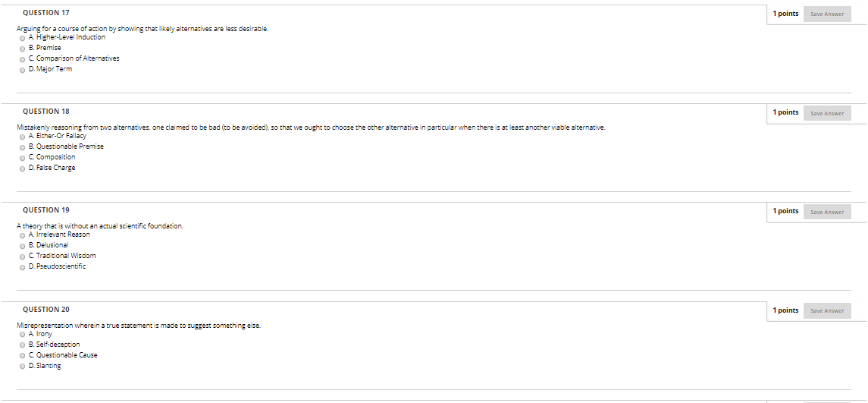Select Either-Or Fallacy radio option
This screenshot has width=868, height=403.
(x=22, y=137)
